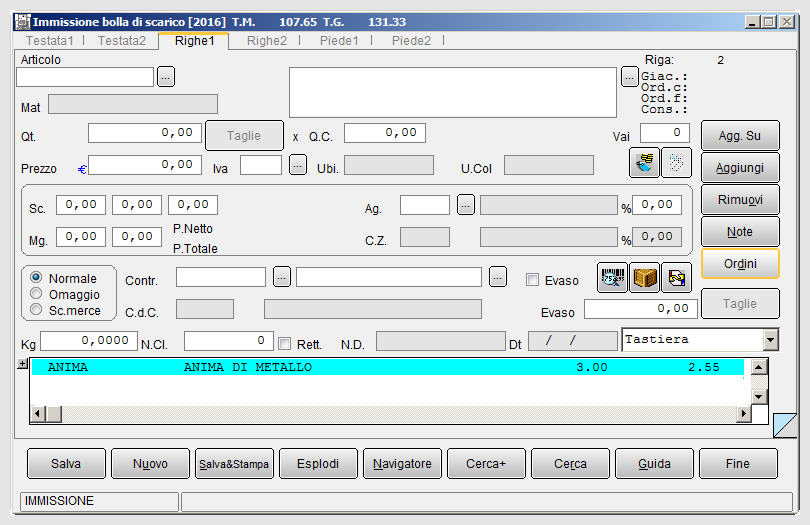This screenshot has height=525, width=810.
Task: Click the Kg weight field
Action: [x=89, y=341]
